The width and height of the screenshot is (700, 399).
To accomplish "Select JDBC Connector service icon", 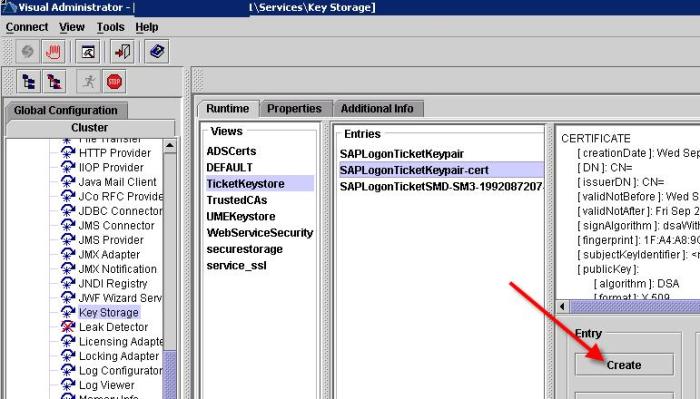I will pyautogui.click(x=68, y=211).
